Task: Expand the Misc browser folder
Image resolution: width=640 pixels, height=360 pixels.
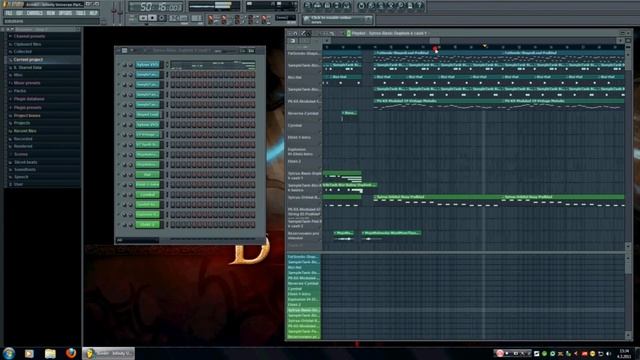Action: point(18,75)
